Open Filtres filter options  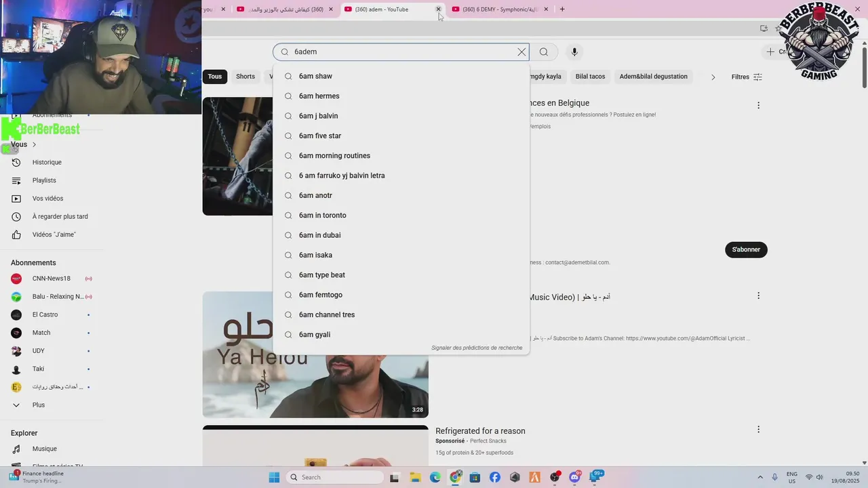tap(747, 77)
